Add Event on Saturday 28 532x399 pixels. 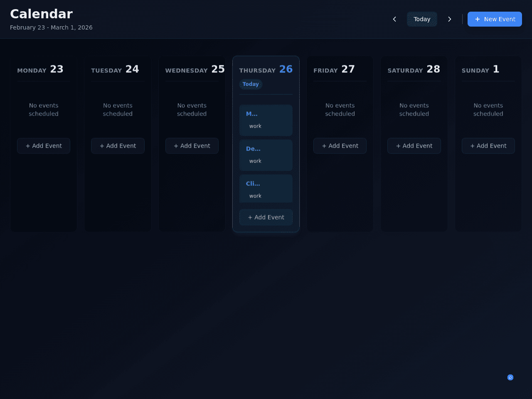coord(414,146)
